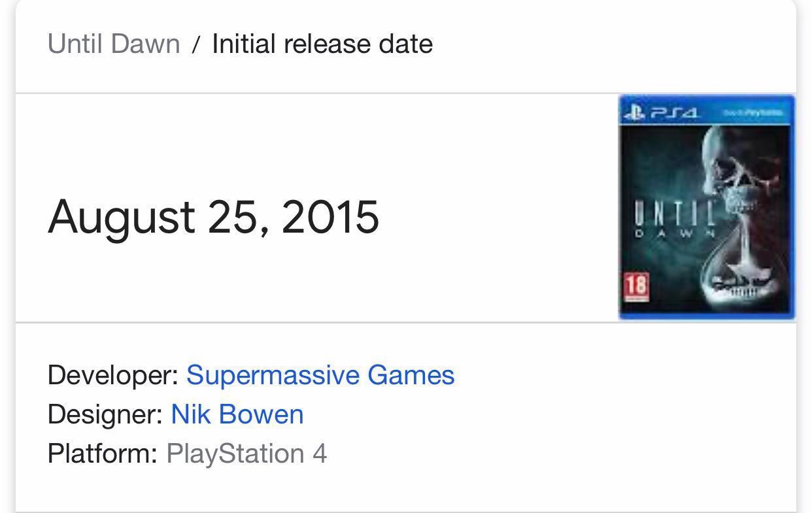Open the Nik Bowen designer link
Viewport: 812px width, 513px height.
(236, 413)
